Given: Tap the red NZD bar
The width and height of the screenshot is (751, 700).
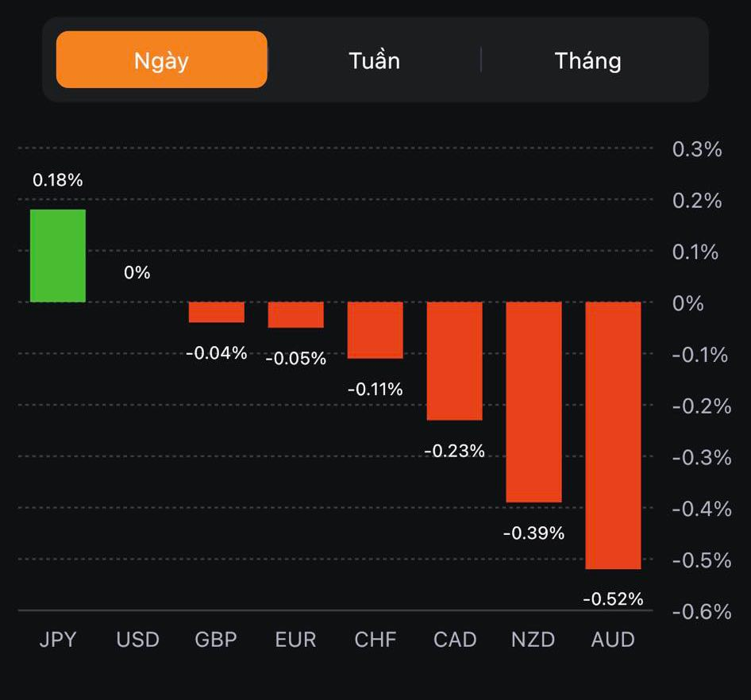Looking at the screenshot, I should pyautogui.click(x=533, y=402).
